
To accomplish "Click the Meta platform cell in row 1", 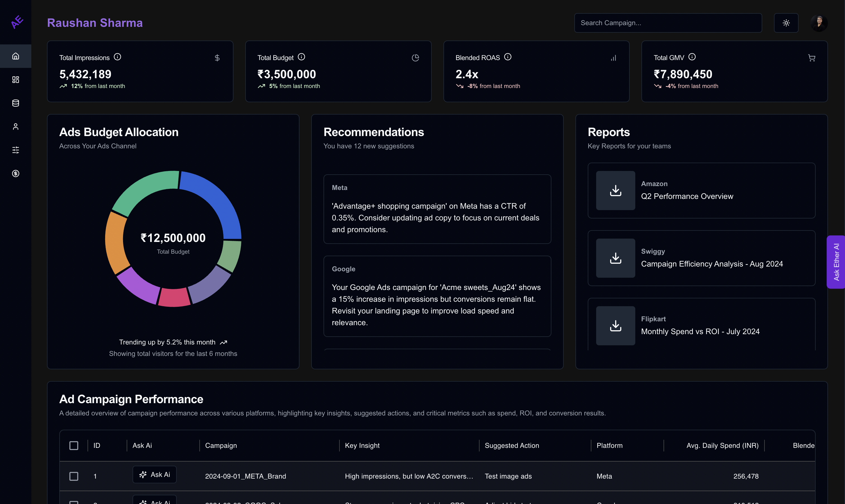I will [604, 476].
